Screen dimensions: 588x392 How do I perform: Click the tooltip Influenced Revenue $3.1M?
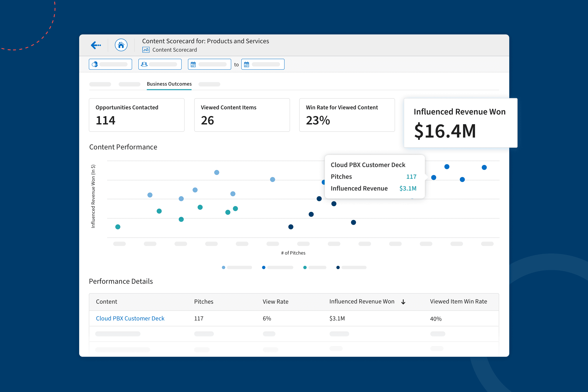[x=408, y=188]
